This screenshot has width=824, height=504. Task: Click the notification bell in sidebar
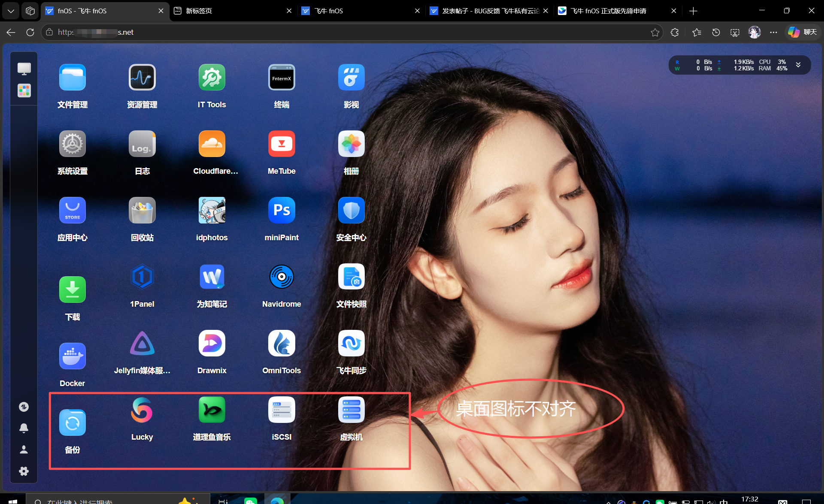pyautogui.click(x=24, y=428)
